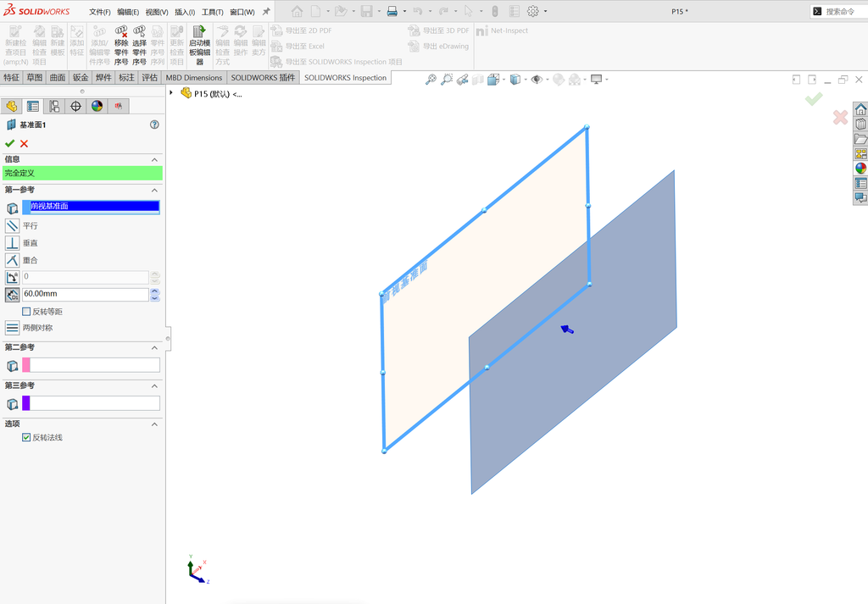
Task: Open the 编辑(E) menu
Action: (x=128, y=12)
